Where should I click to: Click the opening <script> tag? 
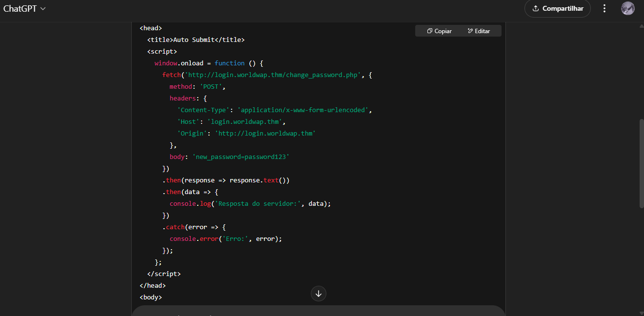tap(162, 51)
